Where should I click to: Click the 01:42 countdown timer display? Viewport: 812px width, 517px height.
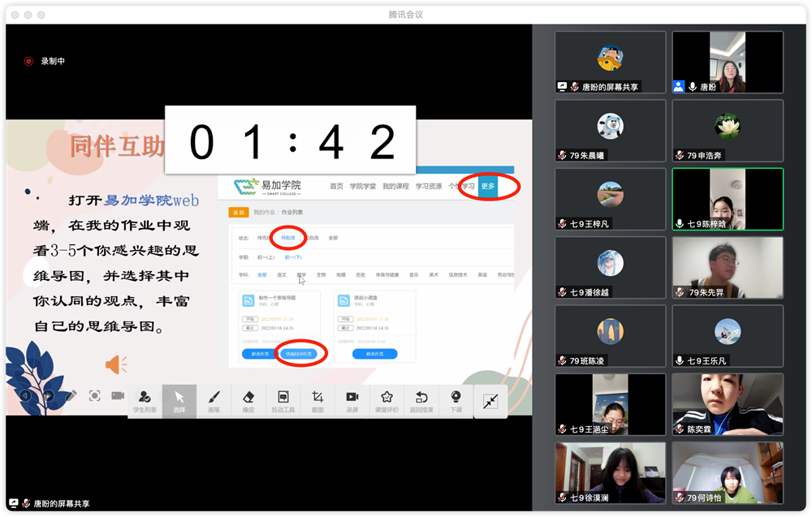(x=290, y=140)
